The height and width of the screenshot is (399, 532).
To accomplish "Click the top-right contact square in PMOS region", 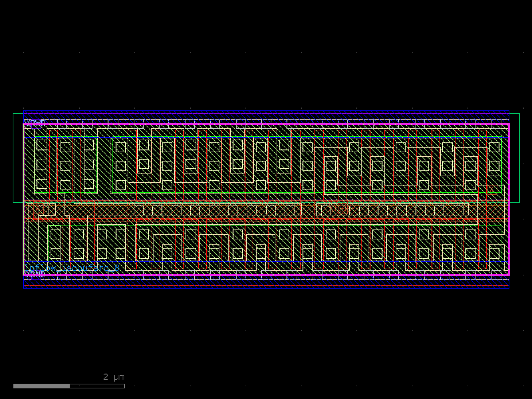I will (494, 147).
